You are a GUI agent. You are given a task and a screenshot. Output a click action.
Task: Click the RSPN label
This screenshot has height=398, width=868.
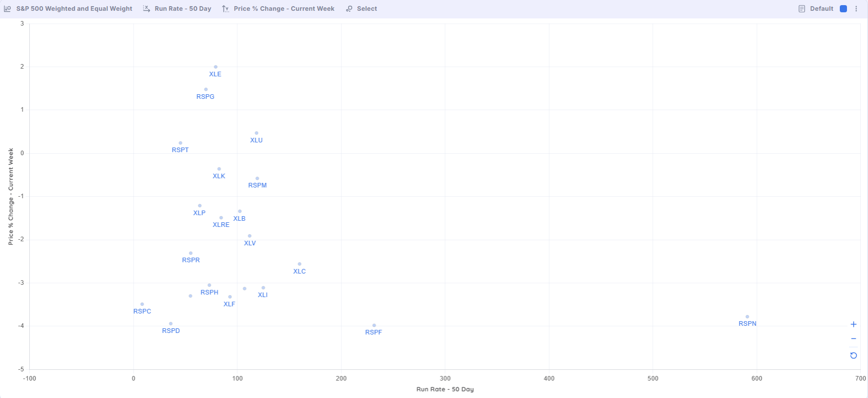pos(748,324)
